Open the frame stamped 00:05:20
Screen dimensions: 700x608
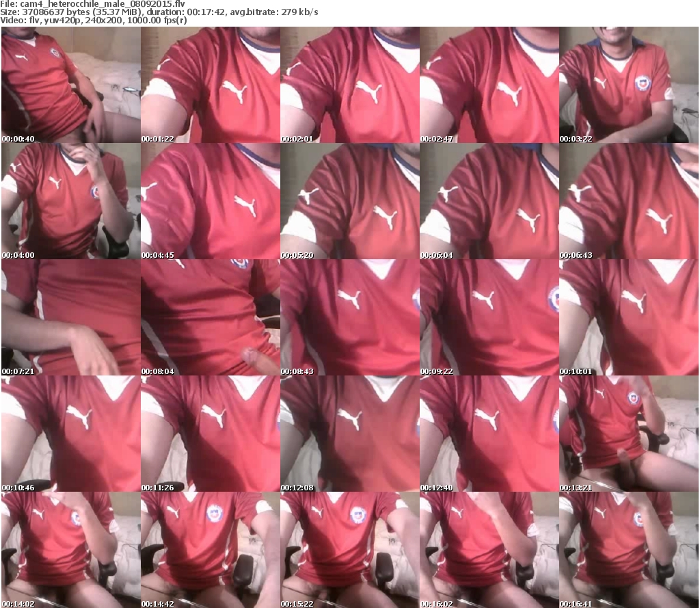(350, 201)
